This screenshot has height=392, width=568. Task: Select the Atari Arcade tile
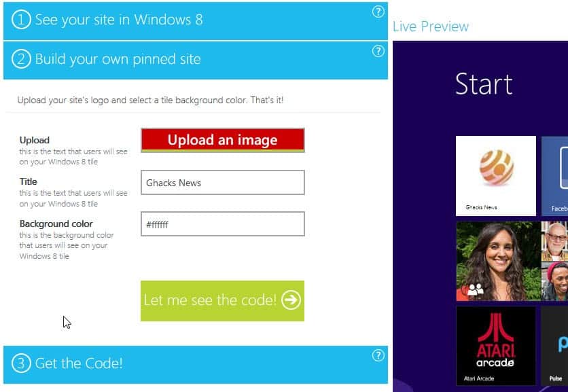(x=495, y=345)
